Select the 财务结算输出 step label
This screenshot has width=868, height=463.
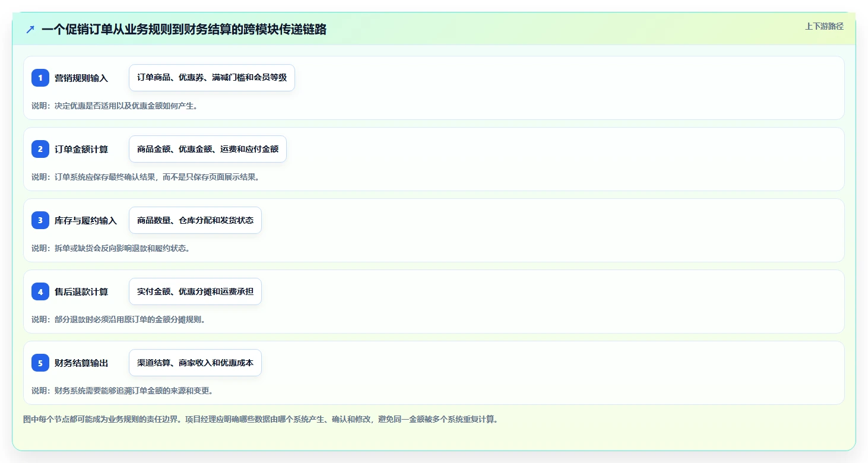tap(81, 363)
